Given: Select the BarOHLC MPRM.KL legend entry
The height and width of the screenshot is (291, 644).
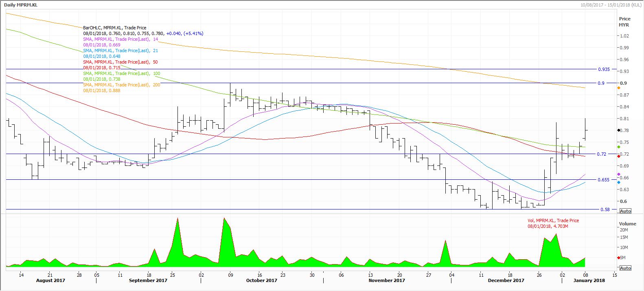Looking at the screenshot, I should [114, 28].
